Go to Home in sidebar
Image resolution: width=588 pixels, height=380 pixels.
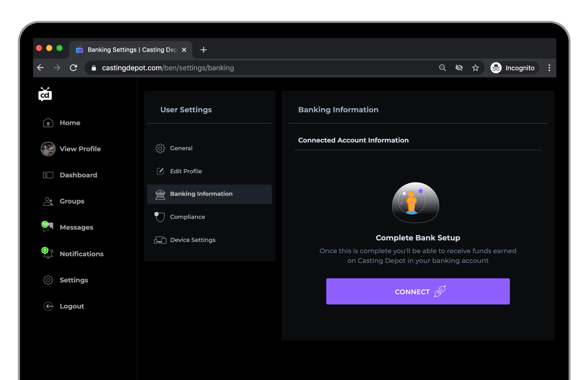click(70, 123)
